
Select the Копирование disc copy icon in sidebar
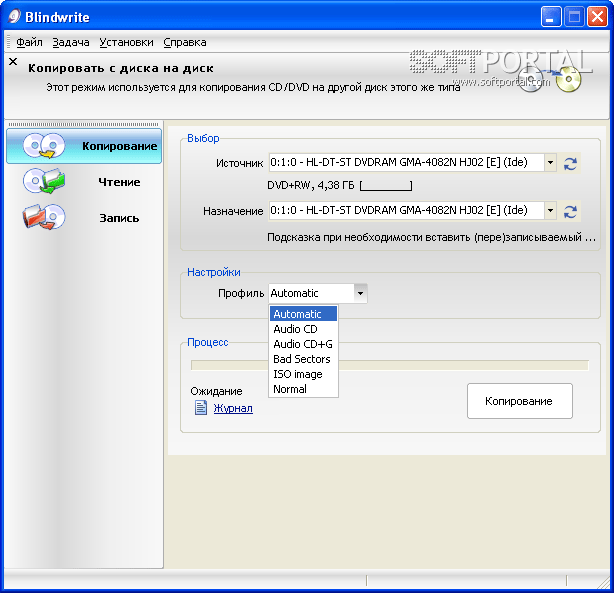[x=44, y=146]
